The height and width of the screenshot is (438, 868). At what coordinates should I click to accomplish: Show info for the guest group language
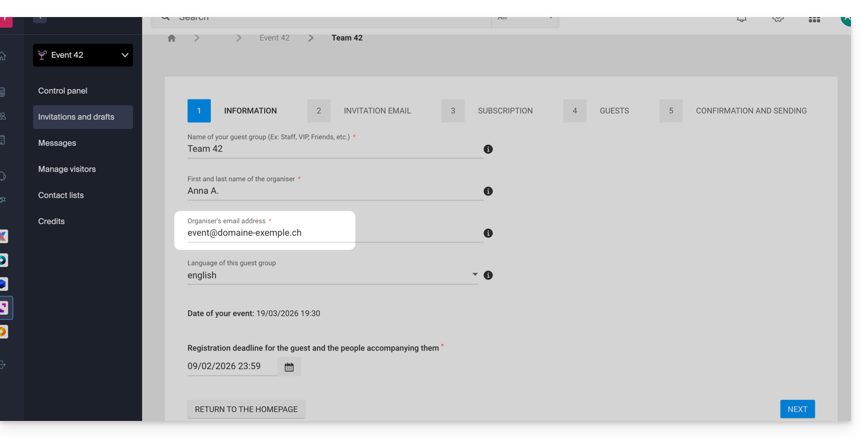coord(488,276)
